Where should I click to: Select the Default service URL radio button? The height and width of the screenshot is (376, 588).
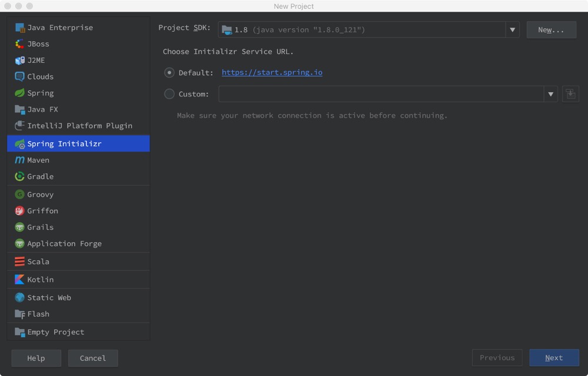pyautogui.click(x=169, y=73)
